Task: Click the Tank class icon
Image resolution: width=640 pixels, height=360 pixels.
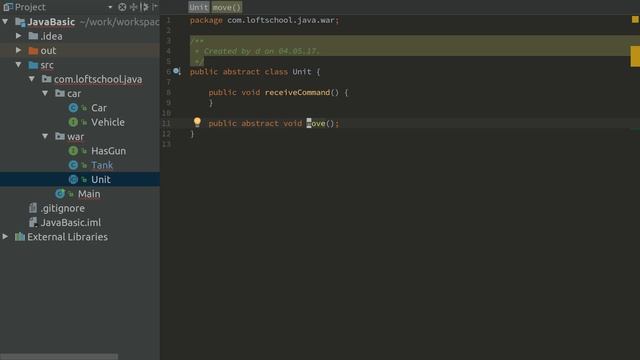Action: point(73,165)
